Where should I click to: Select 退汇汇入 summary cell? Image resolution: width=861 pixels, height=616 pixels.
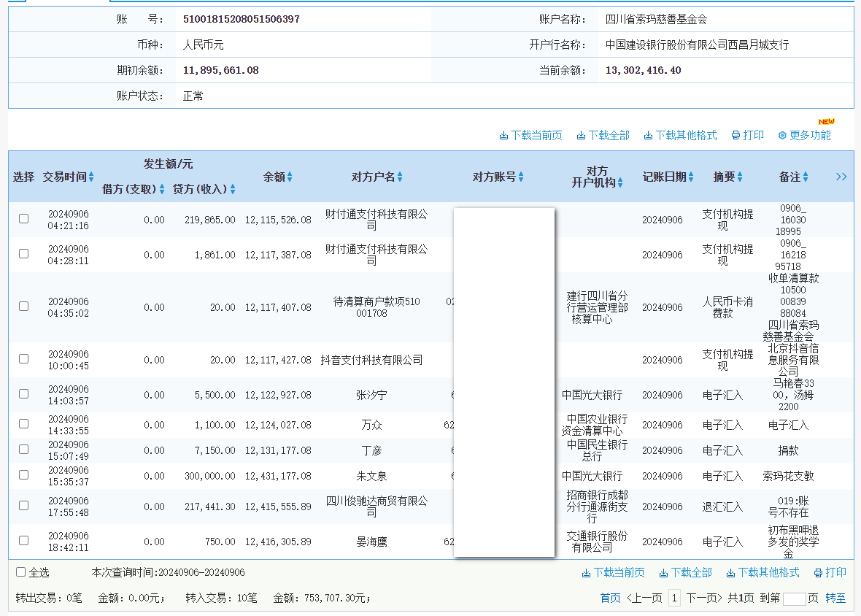(x=722, y=507)
